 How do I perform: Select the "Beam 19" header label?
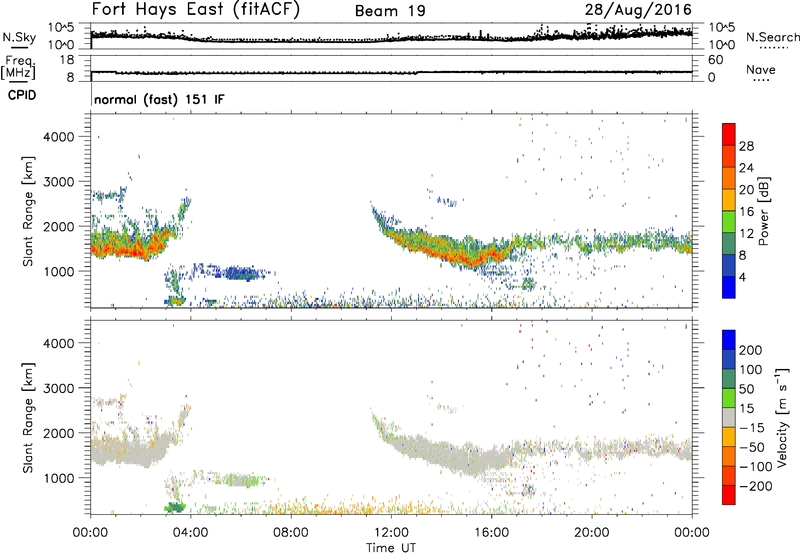(390, 11)
